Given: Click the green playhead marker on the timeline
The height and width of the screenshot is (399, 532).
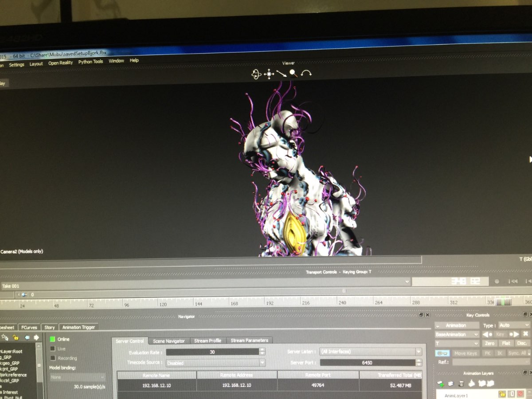Looking at the screenshot, I should (504, 302).
